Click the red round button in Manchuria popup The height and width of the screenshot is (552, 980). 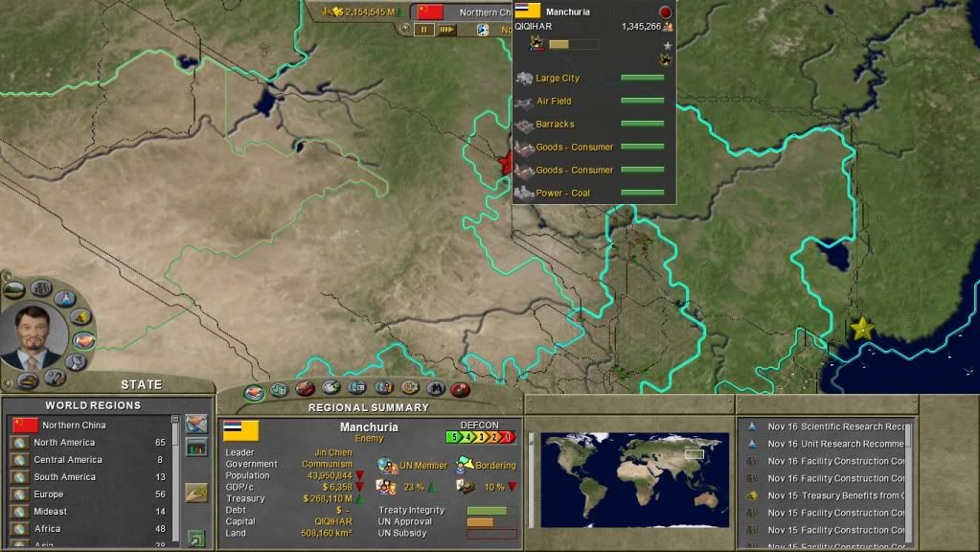665,11
